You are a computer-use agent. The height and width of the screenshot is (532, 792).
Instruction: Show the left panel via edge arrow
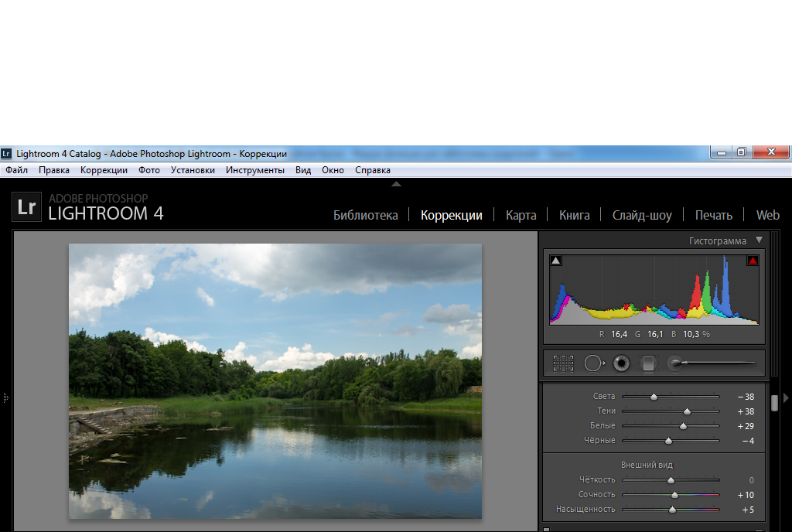pyautogui.click(x=5, y=397)
